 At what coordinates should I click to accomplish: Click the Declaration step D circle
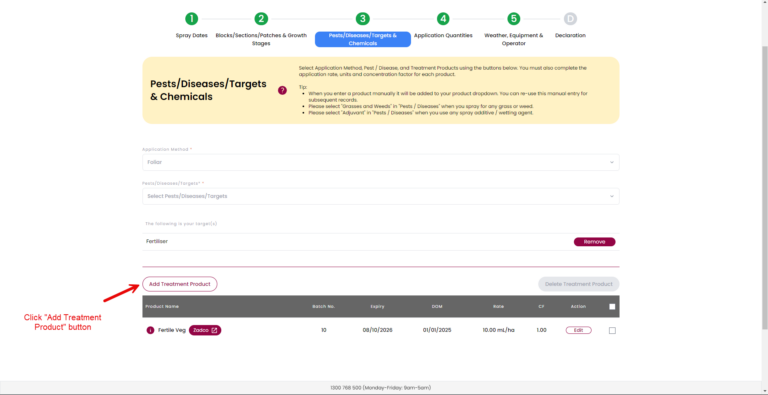(570, 19)
